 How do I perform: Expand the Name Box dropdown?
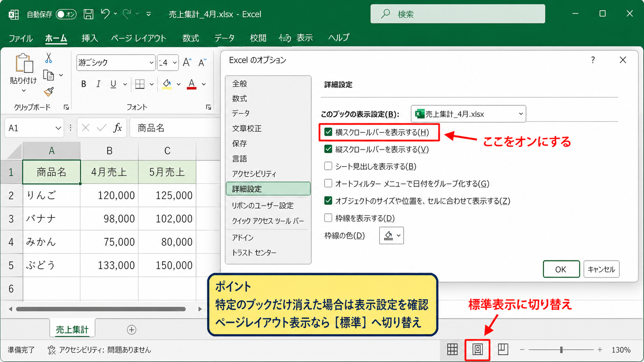(58, 128)
